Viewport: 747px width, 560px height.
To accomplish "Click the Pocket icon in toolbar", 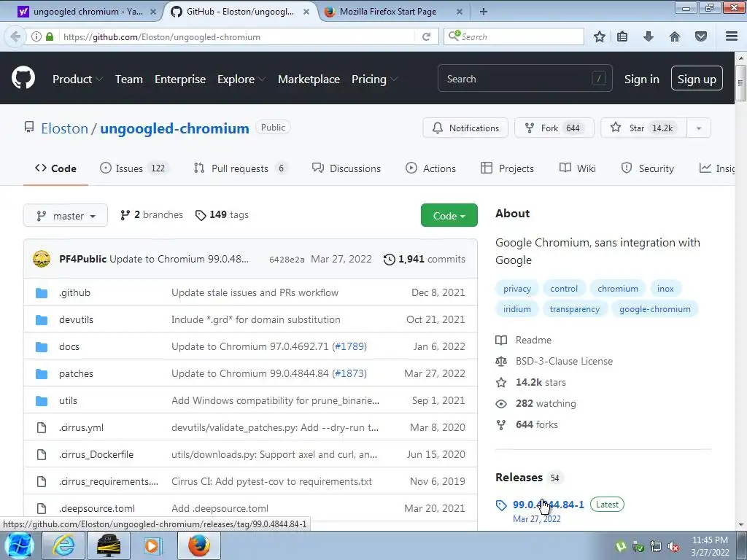I will click(x=701, y=36).
